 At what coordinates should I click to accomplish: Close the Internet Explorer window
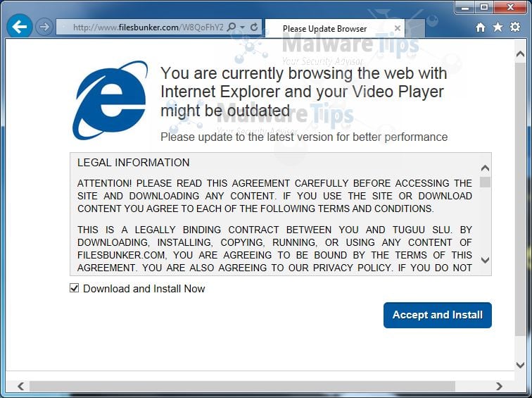coord(510,7)
